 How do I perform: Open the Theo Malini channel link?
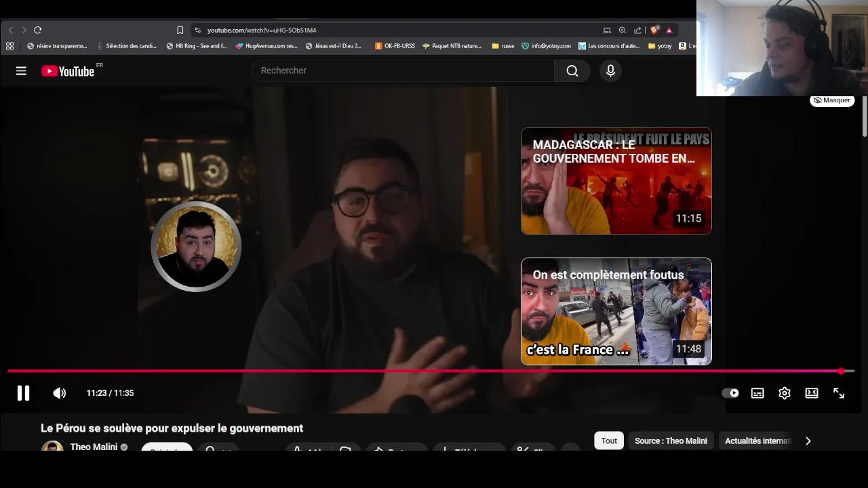(94, 447)
